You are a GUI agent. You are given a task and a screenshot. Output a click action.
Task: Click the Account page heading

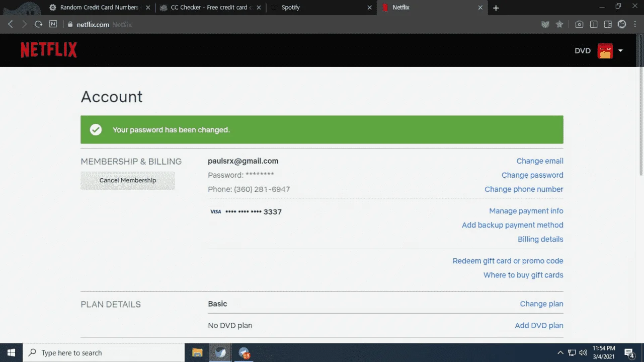[112, 97]
